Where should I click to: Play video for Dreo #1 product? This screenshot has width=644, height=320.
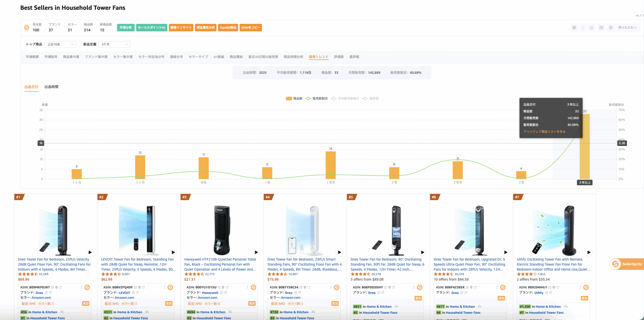[x=90, y=252]
